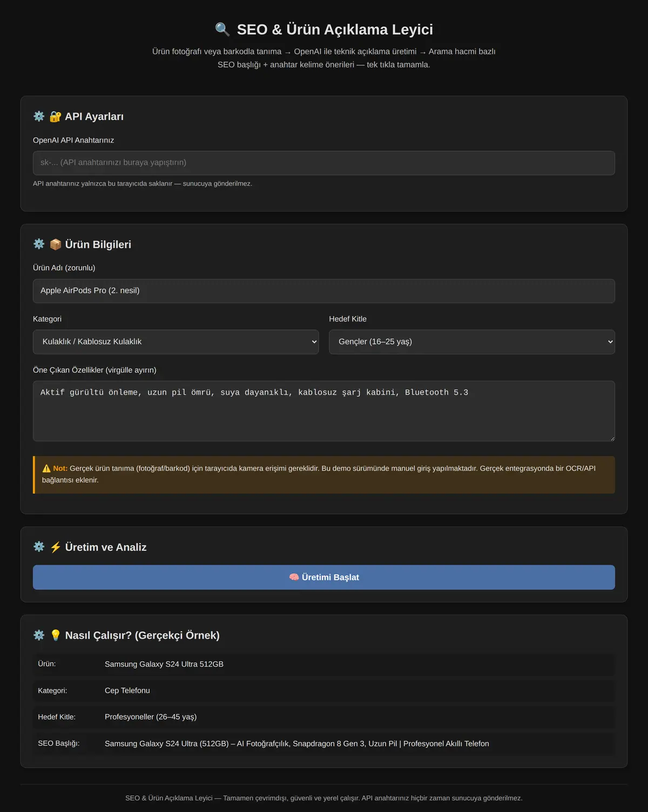
Task: Click the gear icon beside Ürün Bilgileri
Action: (x=39, y=244)
